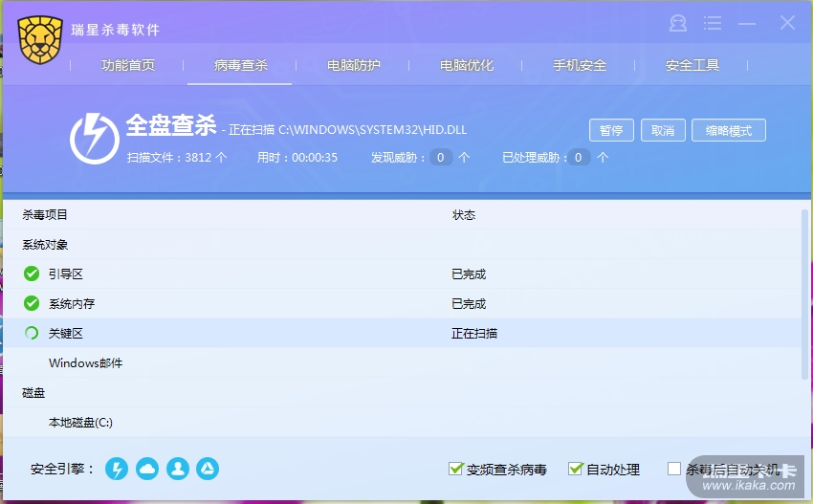Click the 已完成 status of 系统内存

pos(469,303)
